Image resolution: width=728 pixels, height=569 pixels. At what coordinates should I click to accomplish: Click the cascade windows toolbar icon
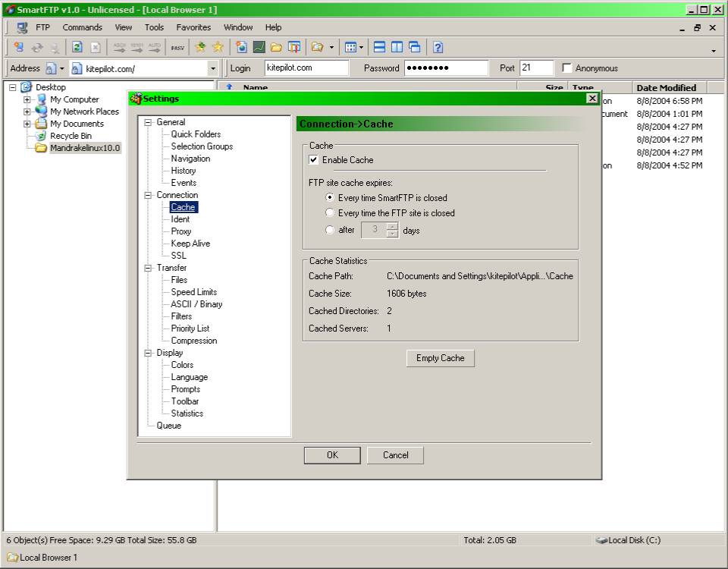414,47
